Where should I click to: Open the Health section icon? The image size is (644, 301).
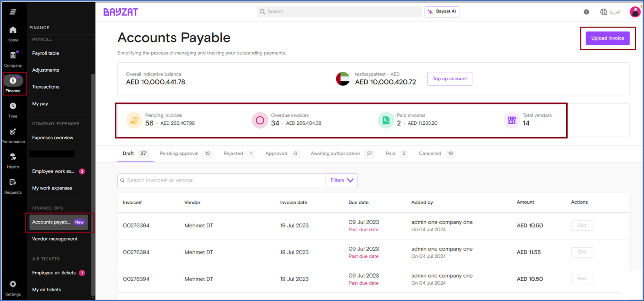click(13, 161)
